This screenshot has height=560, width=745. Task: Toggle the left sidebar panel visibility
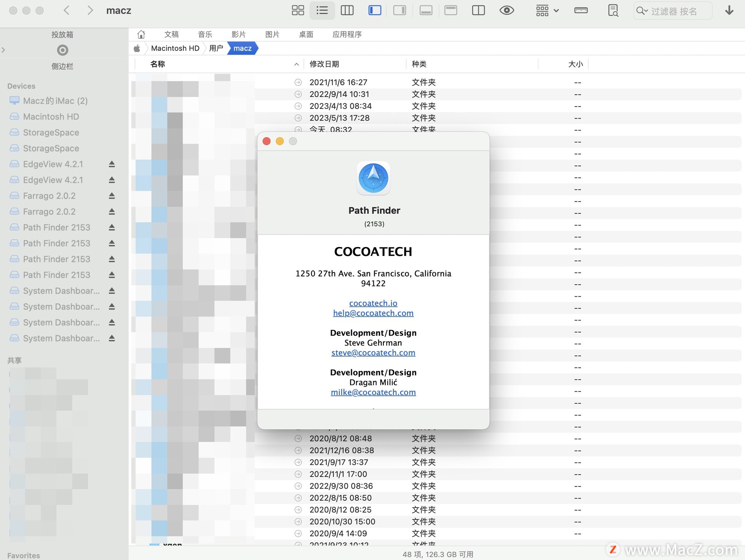(374, 10)
